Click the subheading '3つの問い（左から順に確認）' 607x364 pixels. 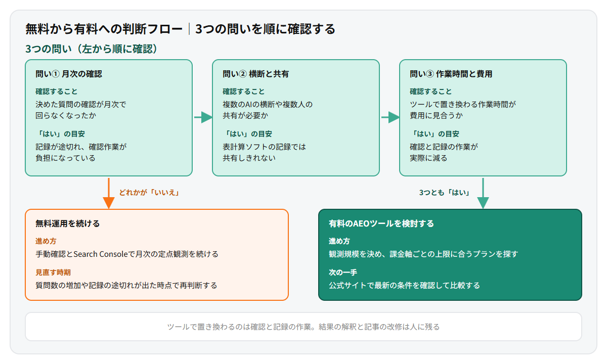point(94,49)
